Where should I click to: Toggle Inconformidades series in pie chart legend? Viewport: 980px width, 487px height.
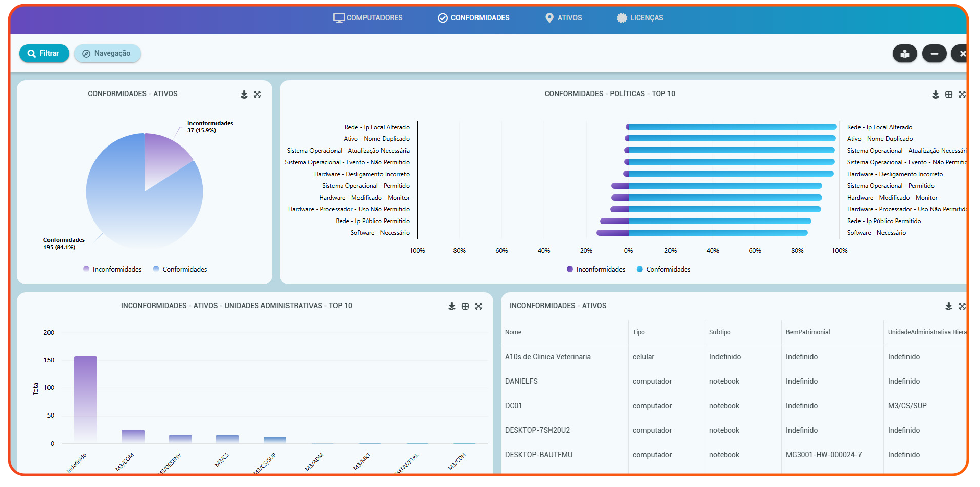tap(112, 269)
